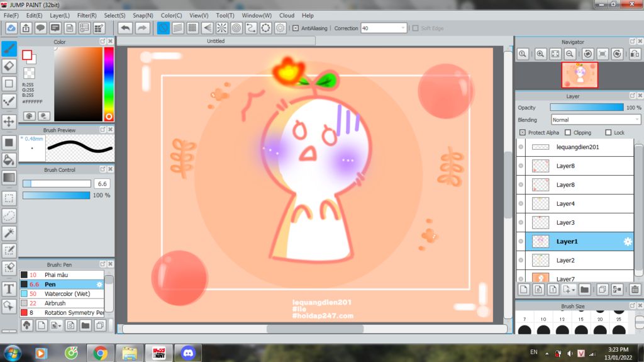The image size is (644, 362).
Task: Select the Bucket fill tool
Action: [9, 160]
